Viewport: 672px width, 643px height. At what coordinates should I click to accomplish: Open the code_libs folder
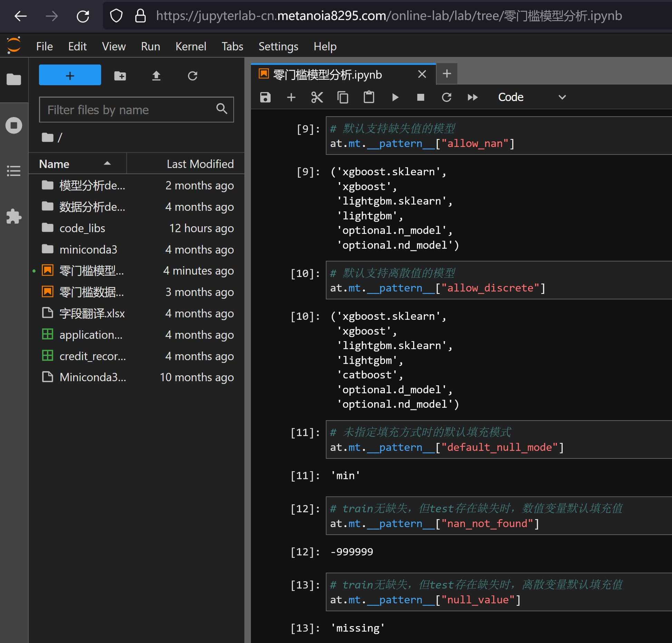[82, 228]
